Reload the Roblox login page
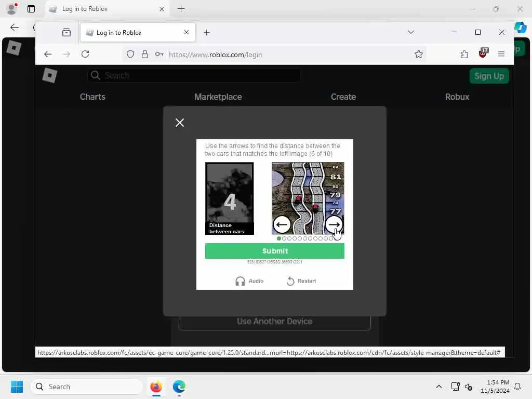 (x=85, y=54)
